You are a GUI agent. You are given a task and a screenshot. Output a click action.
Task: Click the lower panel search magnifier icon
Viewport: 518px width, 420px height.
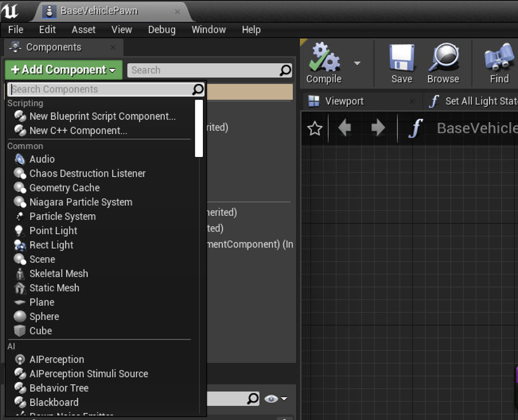click(252, 399)
